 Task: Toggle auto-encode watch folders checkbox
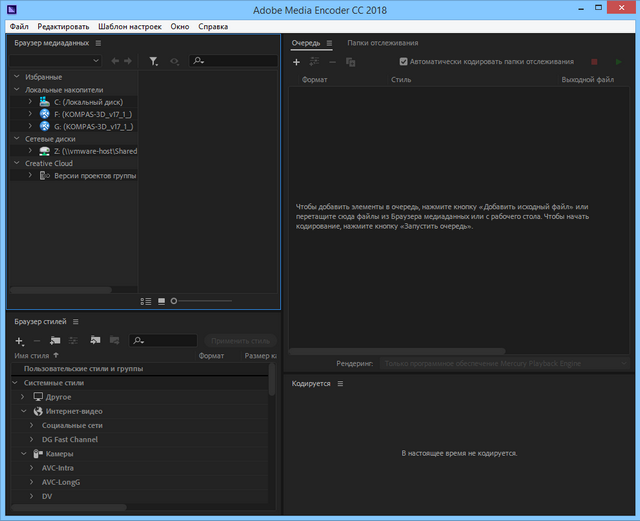tap(403, 62)
